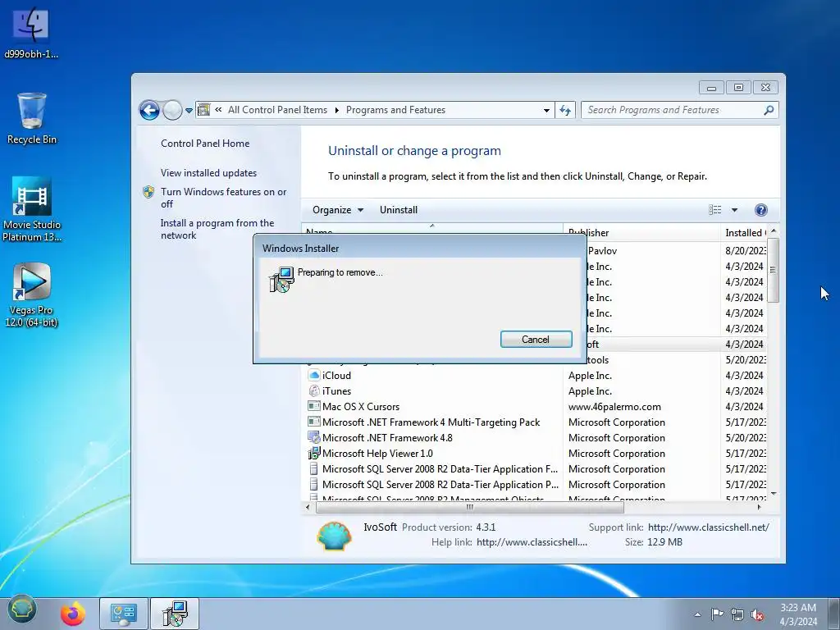The width and height of the screenshot is (840, 630).
Task: Click the horizontal scrollbar thumb
Action: [x=470, y=507]
